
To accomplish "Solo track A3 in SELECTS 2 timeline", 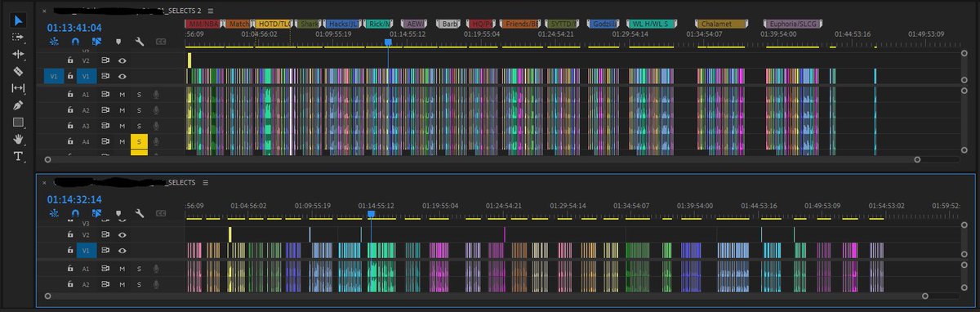I will click(139, 126).
